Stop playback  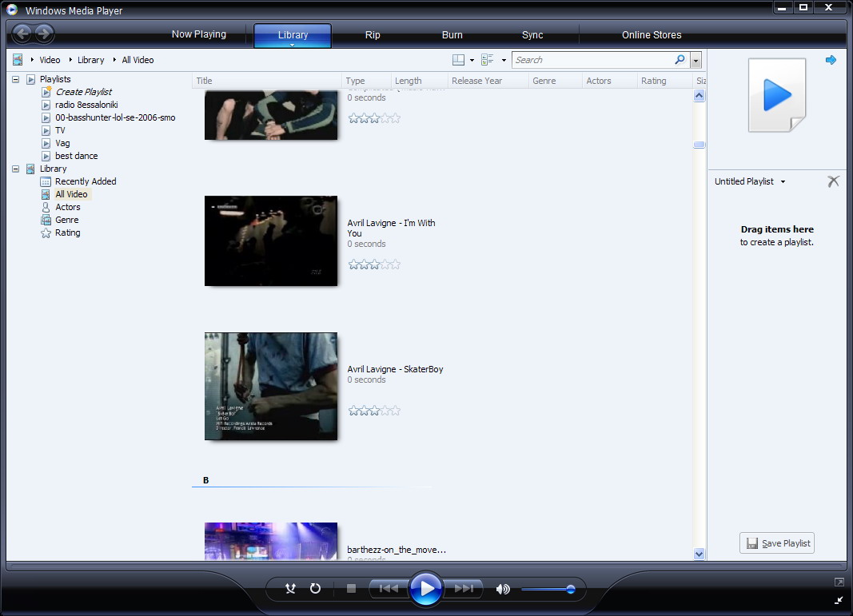click(351, 588)
